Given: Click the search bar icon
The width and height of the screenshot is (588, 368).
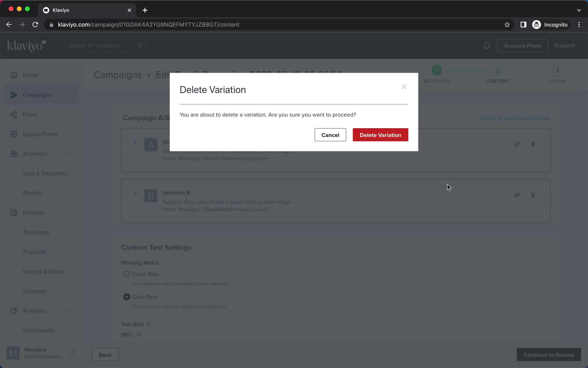Looking at the screenshot, I should coord(141,45).
